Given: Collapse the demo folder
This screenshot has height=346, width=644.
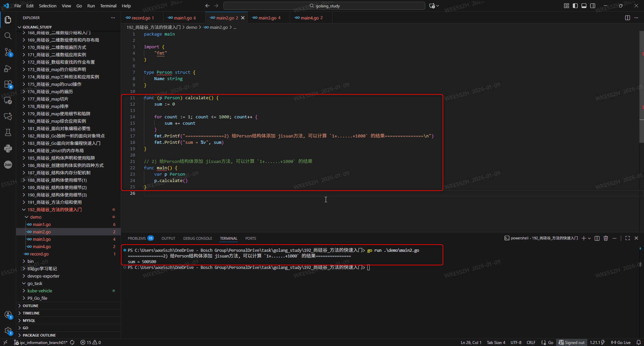Looking at the screenshot, I should 68,217.
